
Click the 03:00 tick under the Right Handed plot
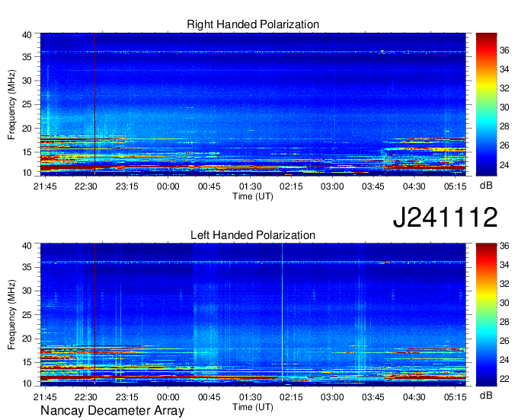point(332,186)
